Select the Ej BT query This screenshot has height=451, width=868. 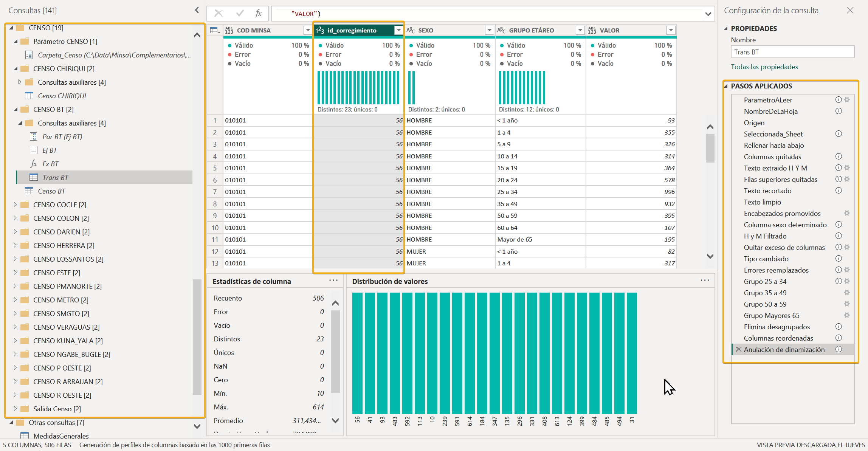50,150
